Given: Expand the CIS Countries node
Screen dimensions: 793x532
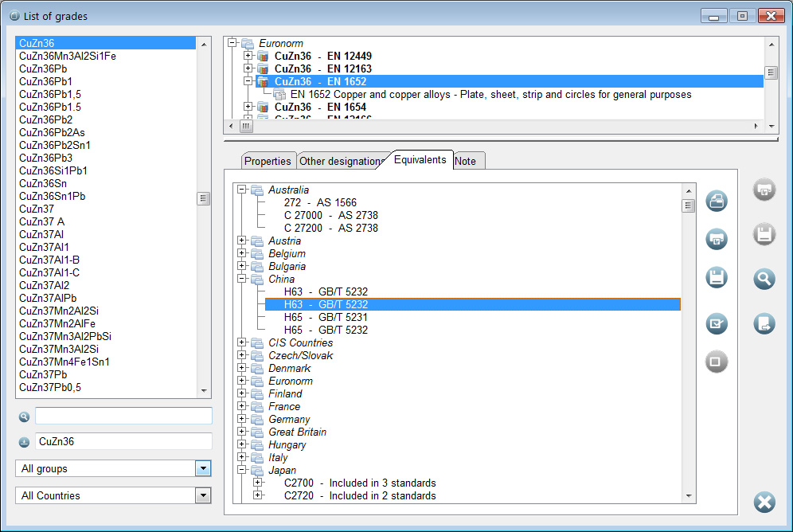Looking at the screenshot, I should click(x=242, y=342).
